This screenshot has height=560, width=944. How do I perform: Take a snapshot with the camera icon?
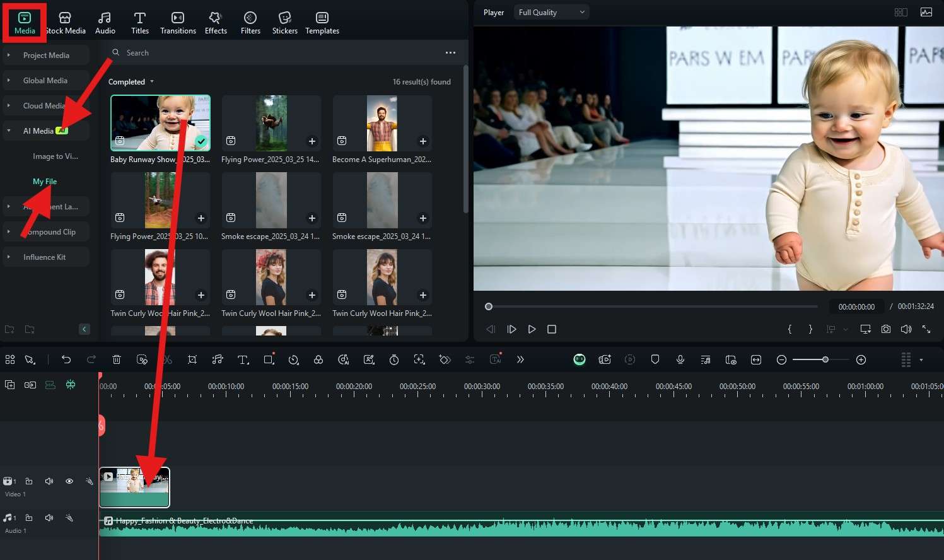(x=886, y=329)
